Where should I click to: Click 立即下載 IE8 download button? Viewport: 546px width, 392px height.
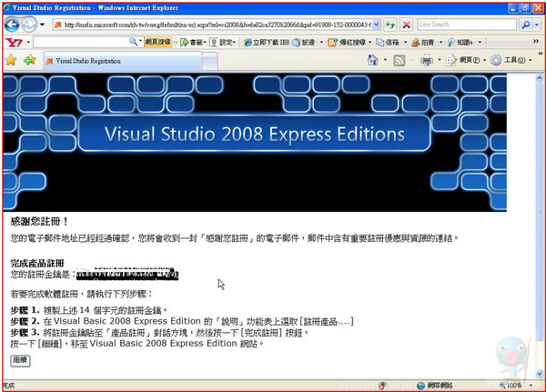[267, 43]
